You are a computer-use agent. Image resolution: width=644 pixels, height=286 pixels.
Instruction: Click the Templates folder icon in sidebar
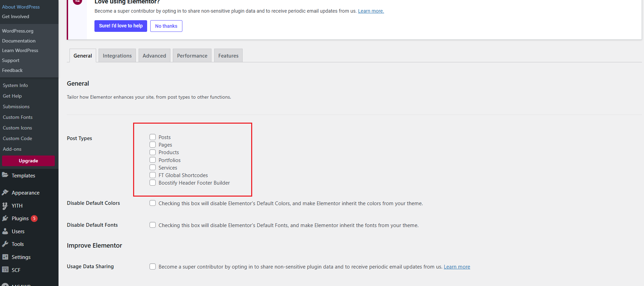[5, 175]
